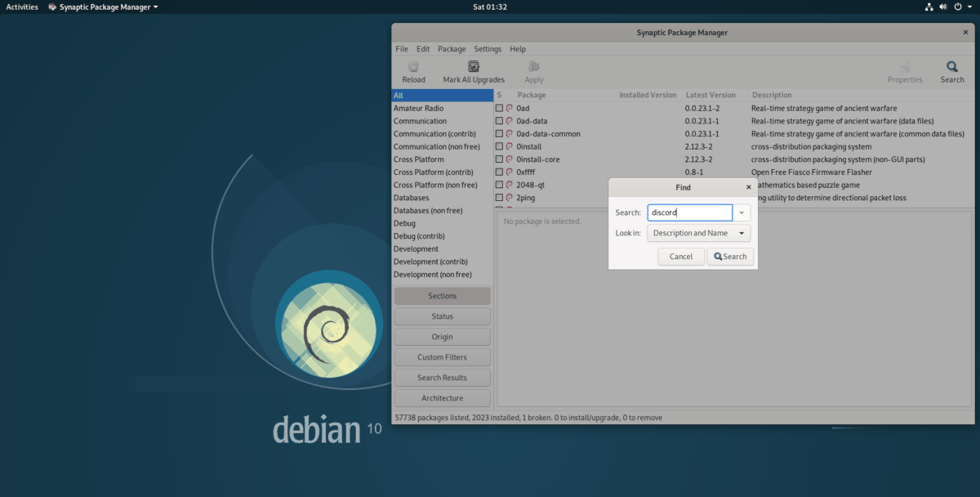The width and height of the screenshot is (980, 497).
Task: Toggle the status checkbox for 0xffff
Action: pyautogui.click(x=499, y=172)
